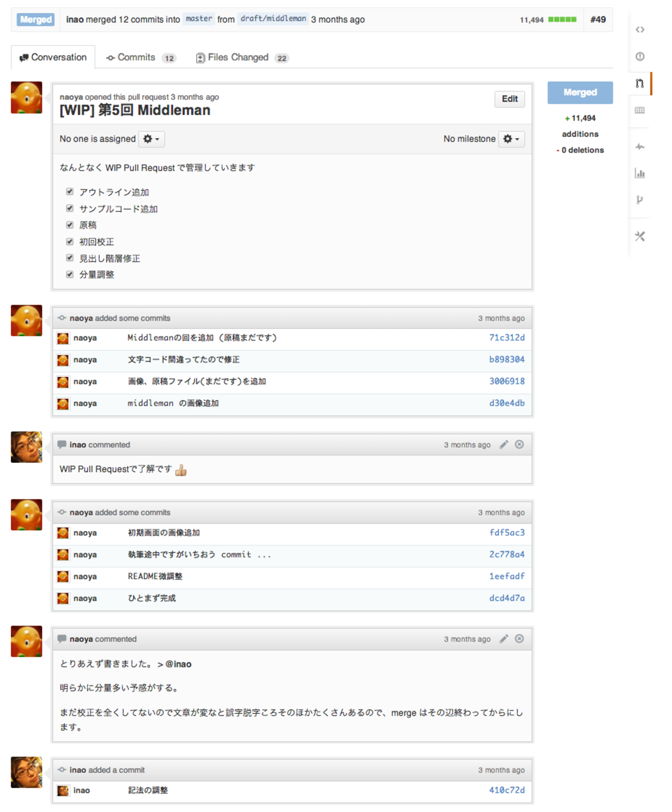This screenshot has width=672, height=812.
Task: Click commit message '記法の調整'
Action: coord(148,790)
